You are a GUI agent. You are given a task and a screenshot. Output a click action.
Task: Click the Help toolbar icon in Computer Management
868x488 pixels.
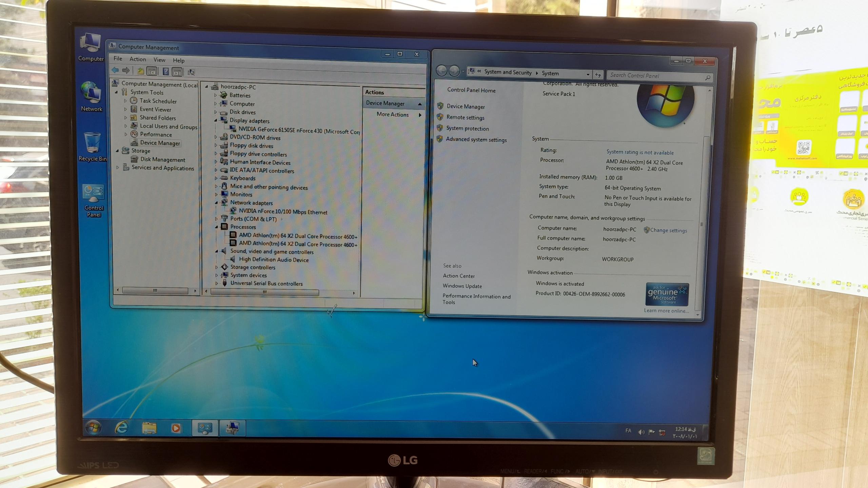pos(165,72)
